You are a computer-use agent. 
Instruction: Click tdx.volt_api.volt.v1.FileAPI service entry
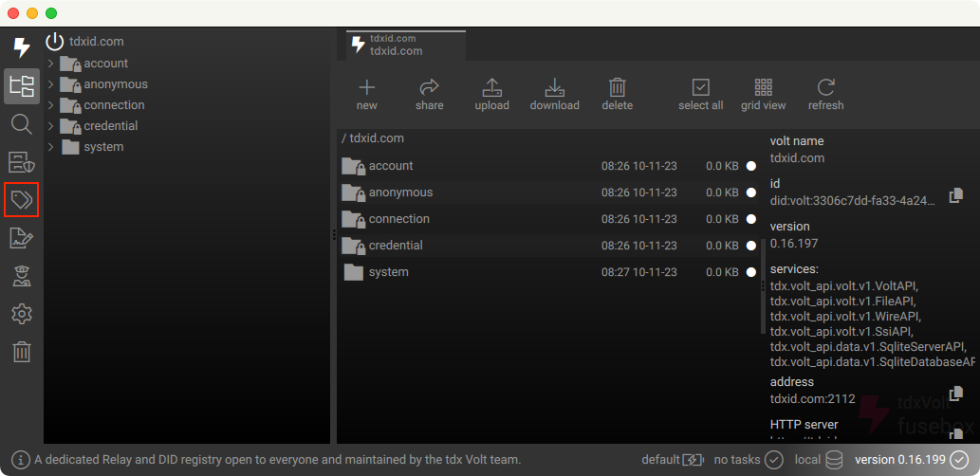(843, 302)
